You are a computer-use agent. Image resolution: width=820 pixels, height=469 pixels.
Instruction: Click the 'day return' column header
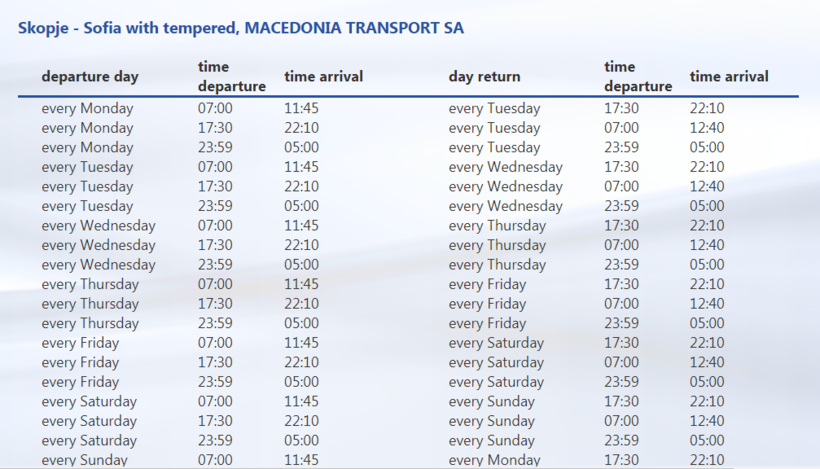click(484, 76)
